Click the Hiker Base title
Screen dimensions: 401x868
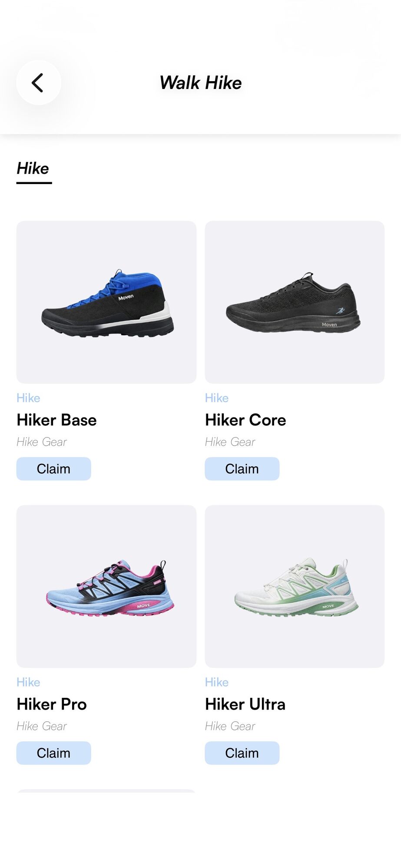coord(56,420)
